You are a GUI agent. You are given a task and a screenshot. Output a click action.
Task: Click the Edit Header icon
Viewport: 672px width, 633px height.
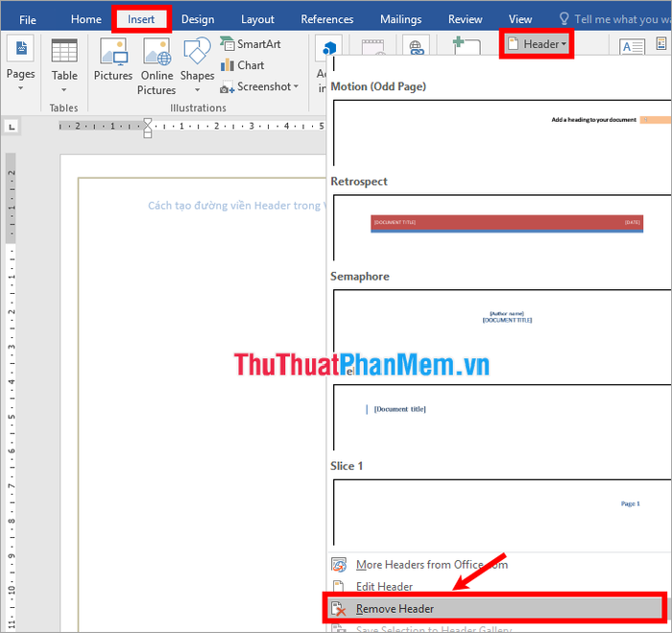pyautogui.click(x=339, y=587)
